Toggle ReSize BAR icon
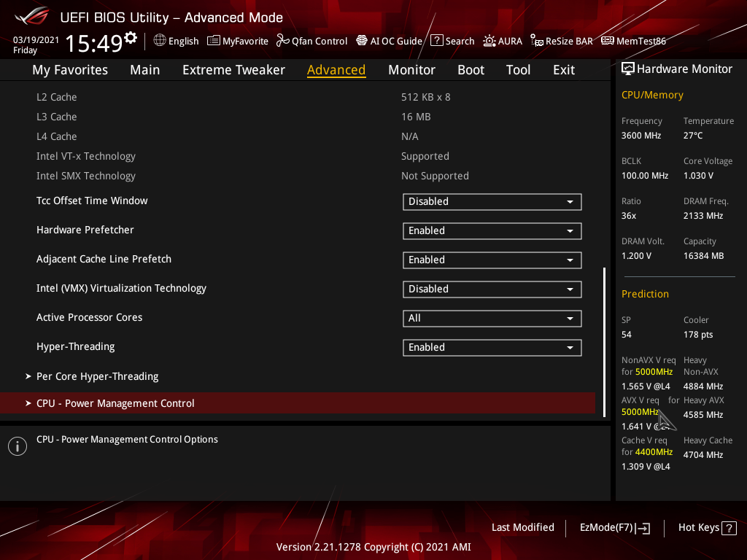Viewport: 747px width, 560px height. tap(537, 41)
